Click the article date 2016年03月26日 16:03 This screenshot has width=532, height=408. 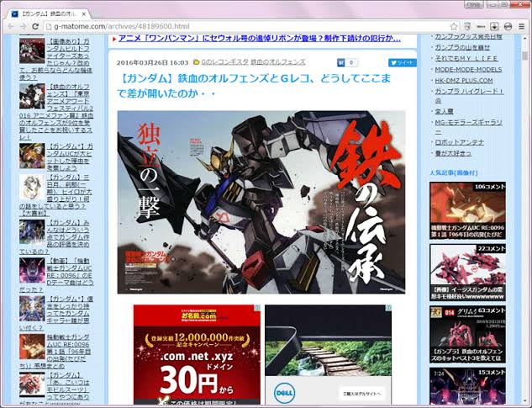pos(152,62)
